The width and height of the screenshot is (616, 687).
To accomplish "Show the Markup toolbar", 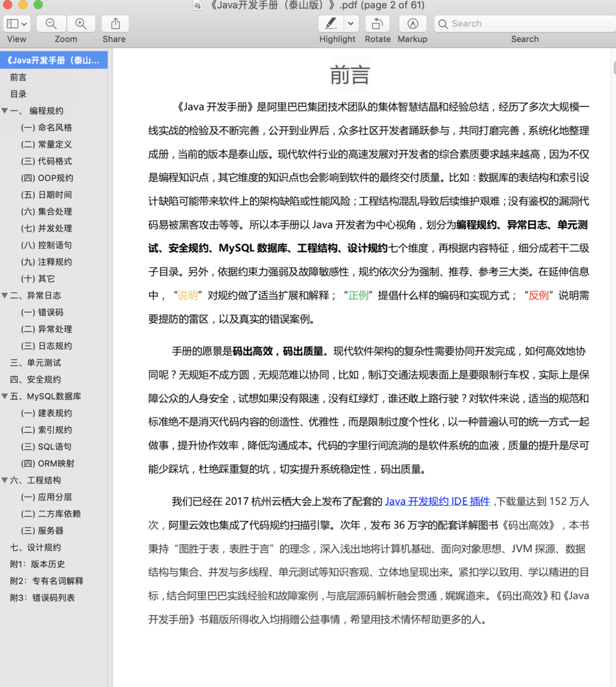I will 413,24.
